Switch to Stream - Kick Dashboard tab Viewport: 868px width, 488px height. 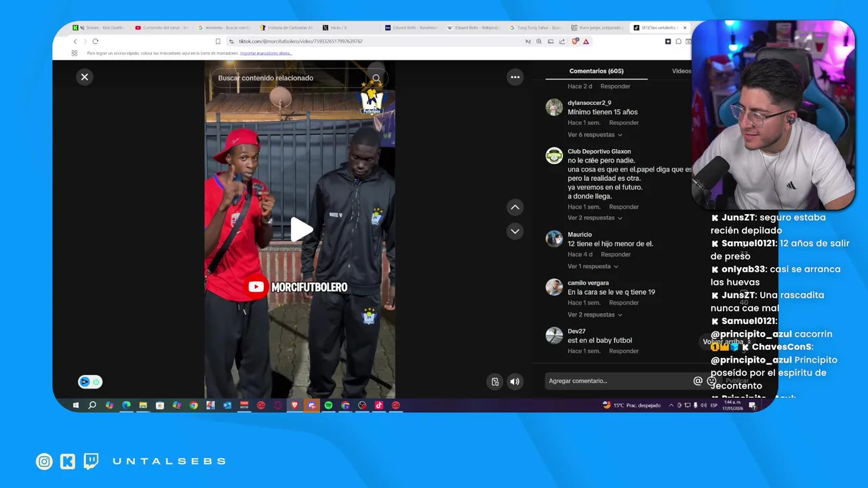pyautogui.click(x=99, y=28)
